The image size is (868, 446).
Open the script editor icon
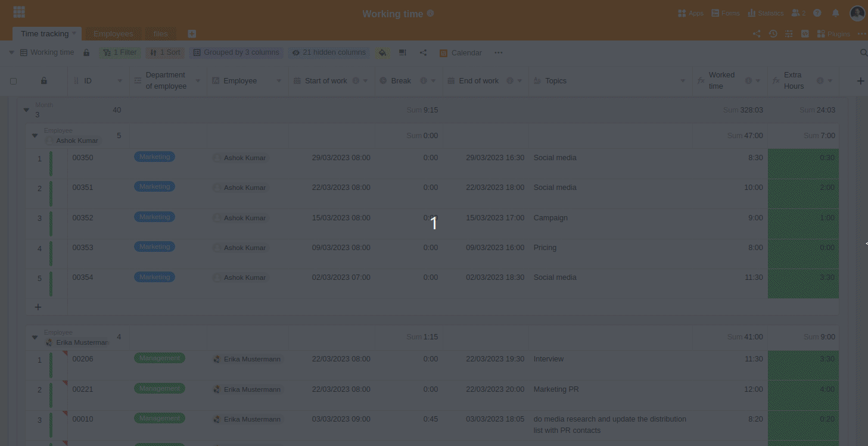[805, 34]
